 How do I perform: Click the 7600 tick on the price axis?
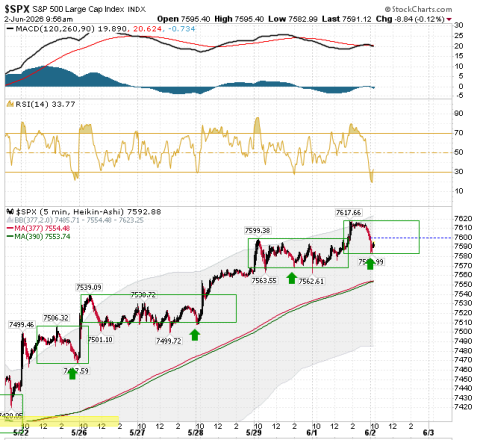click(463, 237)
